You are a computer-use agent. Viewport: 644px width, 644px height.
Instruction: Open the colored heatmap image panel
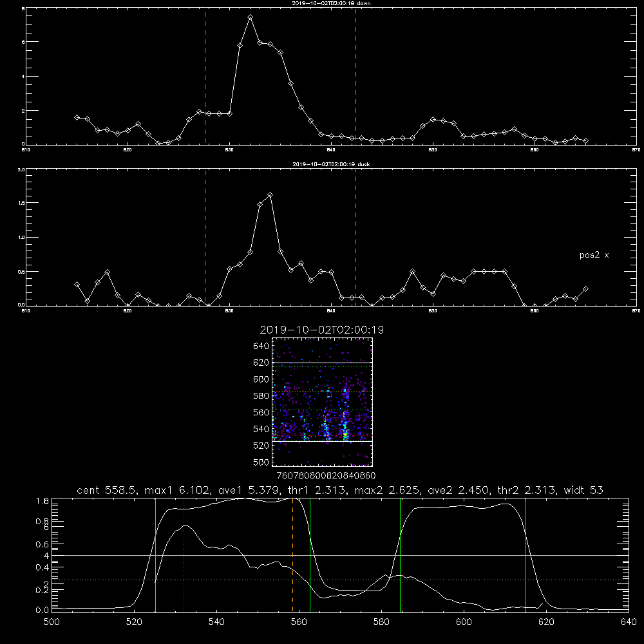point(323,402)
